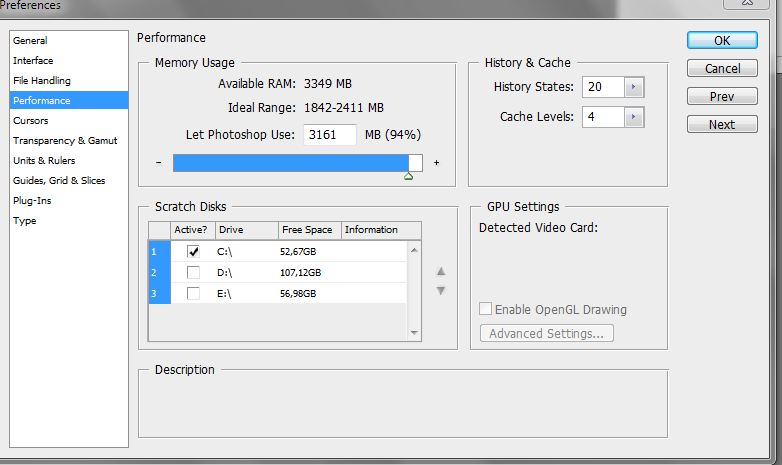Image resolution: width=782 pixels, height=465 pixels.
Task: Select the Performance category
Action: [x=69, y=100]
